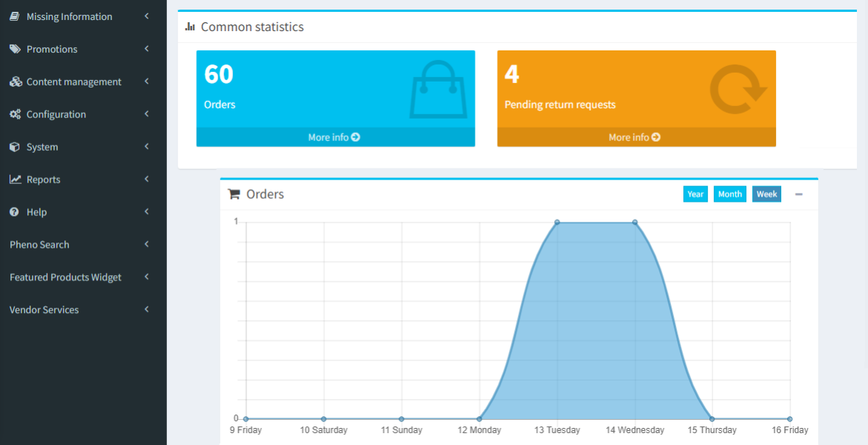Switch orders chart to Month view
The height and width of the screenshot is (445, 868).
729,194
